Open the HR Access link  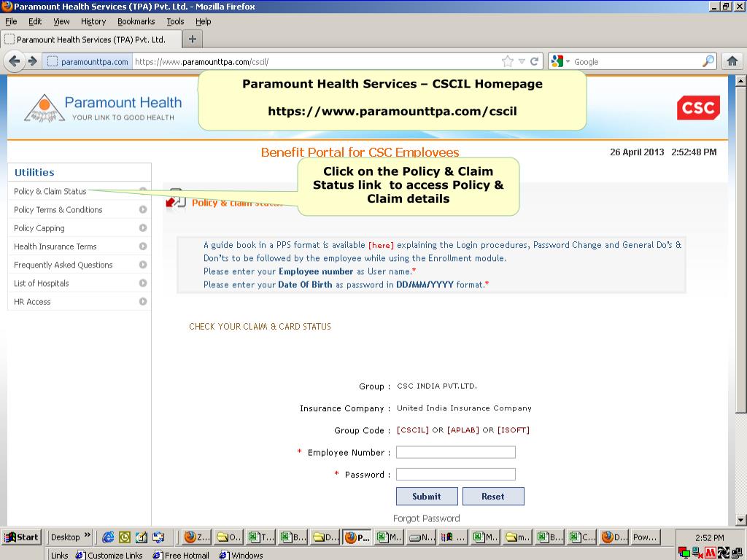[x=32, y=302]
